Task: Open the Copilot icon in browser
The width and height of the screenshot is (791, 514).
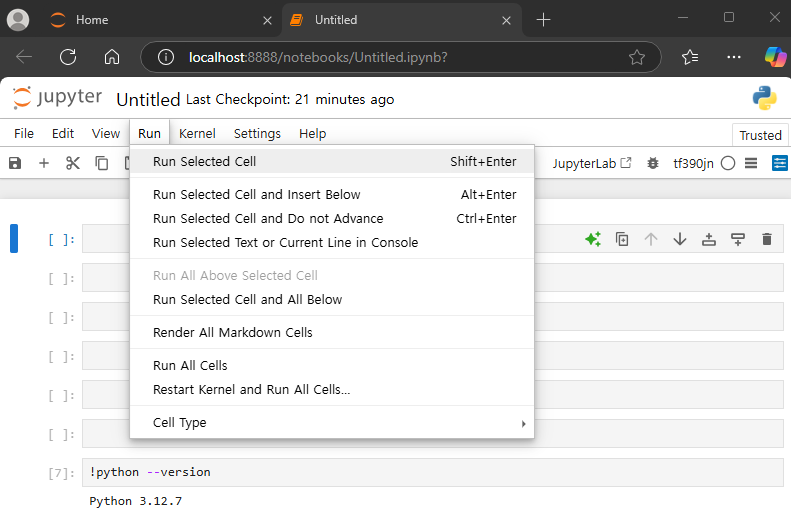Action: point(775,56)
